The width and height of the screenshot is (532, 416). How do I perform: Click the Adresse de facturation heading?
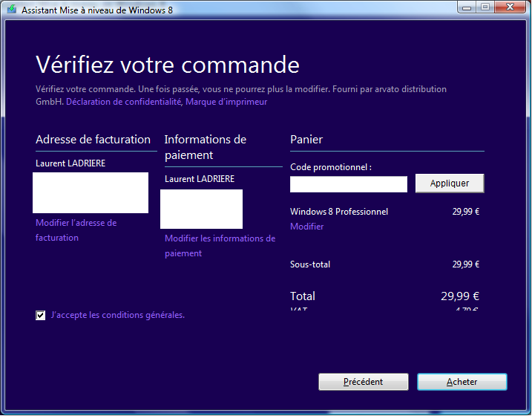[x=93, y=139]
